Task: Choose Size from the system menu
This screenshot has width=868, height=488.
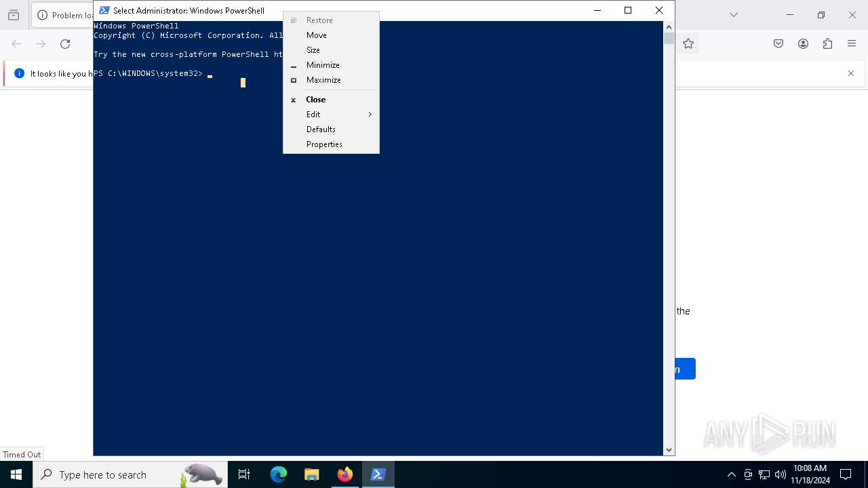Action: pyautogui.click(x=331, y=50)
